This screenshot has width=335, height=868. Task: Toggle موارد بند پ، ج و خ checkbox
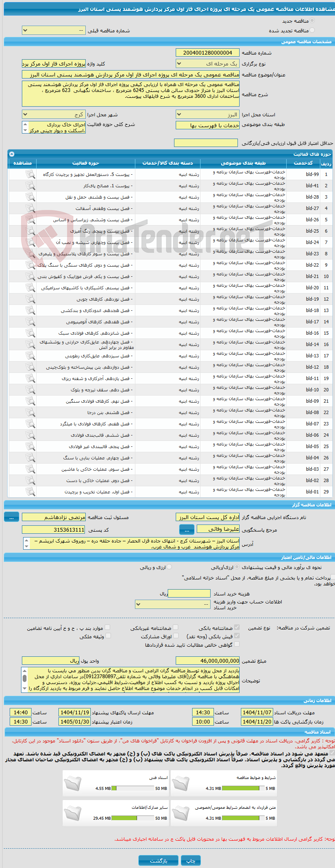[x=107, y=627]
